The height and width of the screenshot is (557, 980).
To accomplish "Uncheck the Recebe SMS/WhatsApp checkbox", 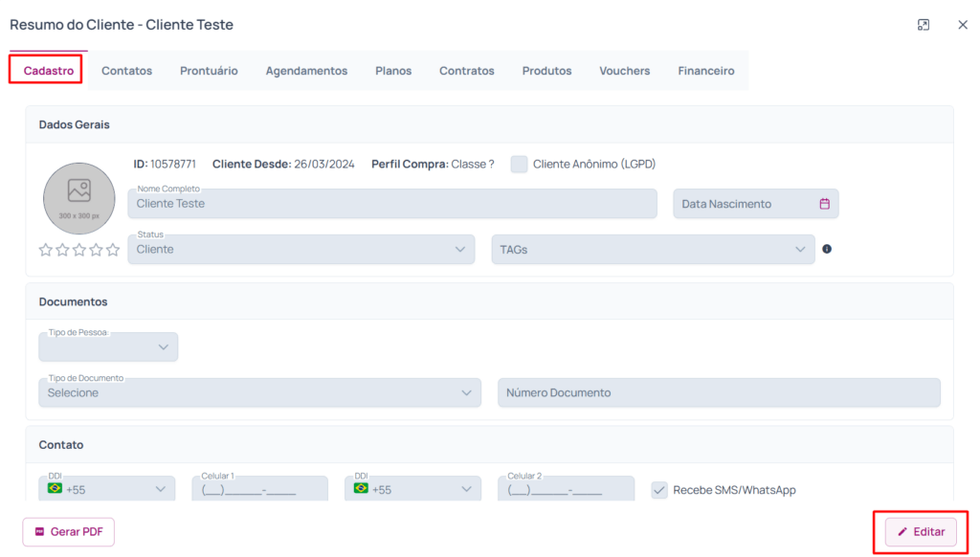I will (659, 490).
